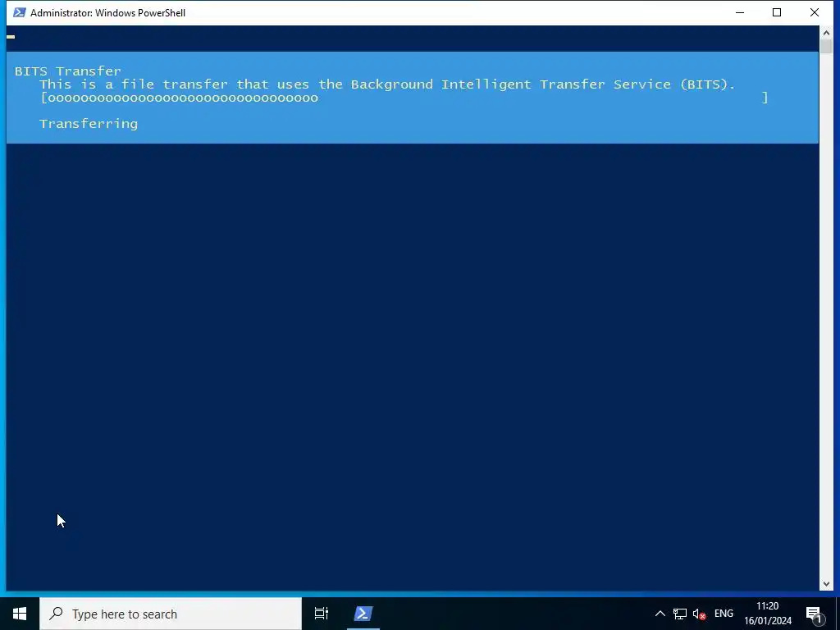Click the "Administrator: Windows PowerShell" title text

(107, 13)
